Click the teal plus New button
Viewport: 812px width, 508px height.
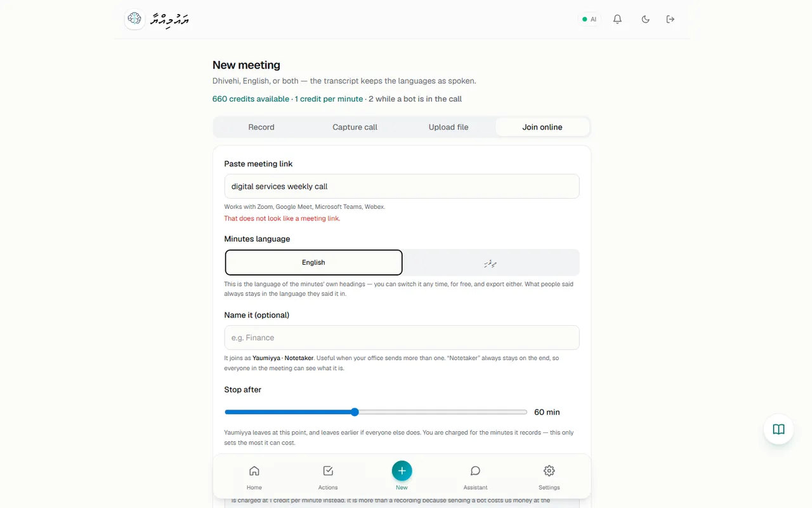(x=402, y=471)
